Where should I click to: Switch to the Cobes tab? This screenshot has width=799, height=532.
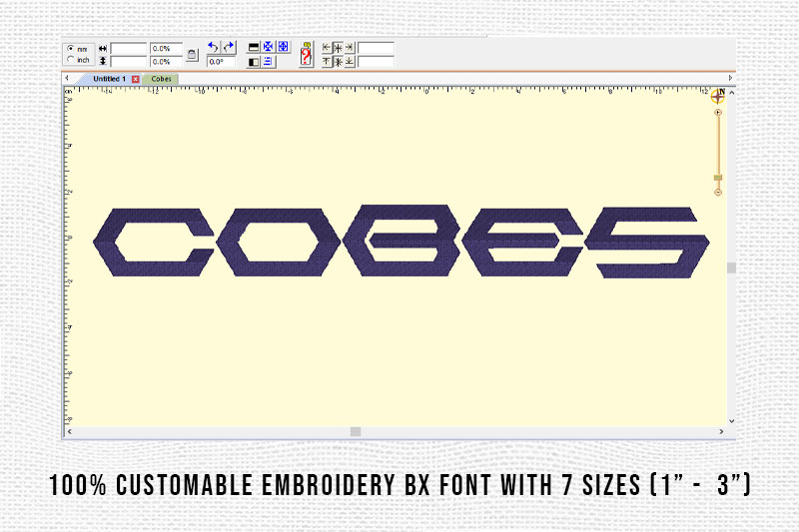161,79
